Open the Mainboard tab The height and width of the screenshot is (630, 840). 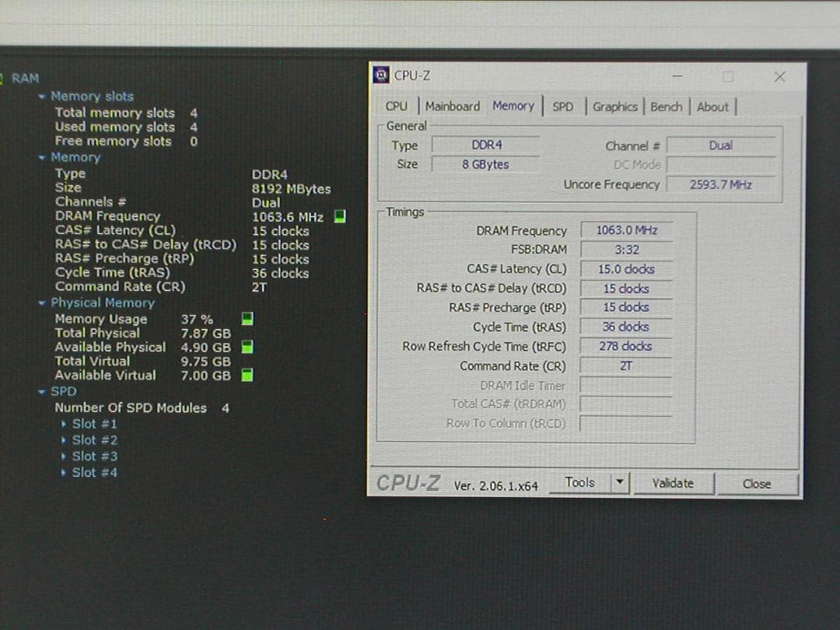point(452,107)
